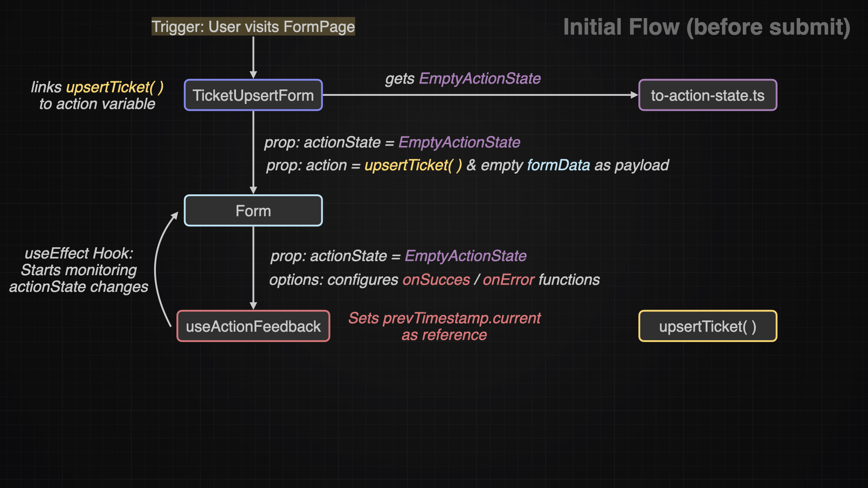Click the onError text in options line
Image resolution: width=868 pixels, height=488 pixels.
coord(509,280)
